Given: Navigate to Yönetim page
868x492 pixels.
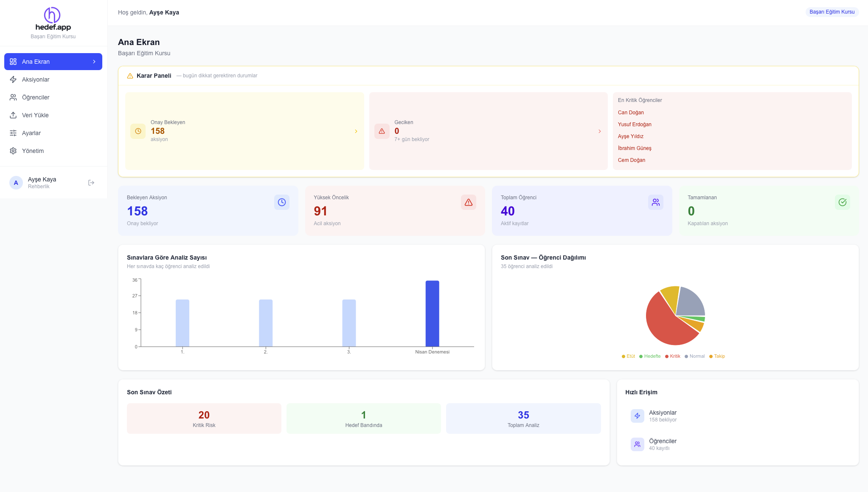Looking at the screenshot, I should [33, 151].
